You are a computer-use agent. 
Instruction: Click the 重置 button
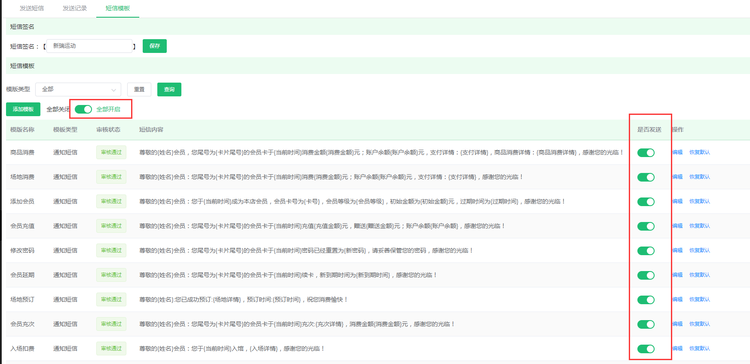[x=139, y=89]
